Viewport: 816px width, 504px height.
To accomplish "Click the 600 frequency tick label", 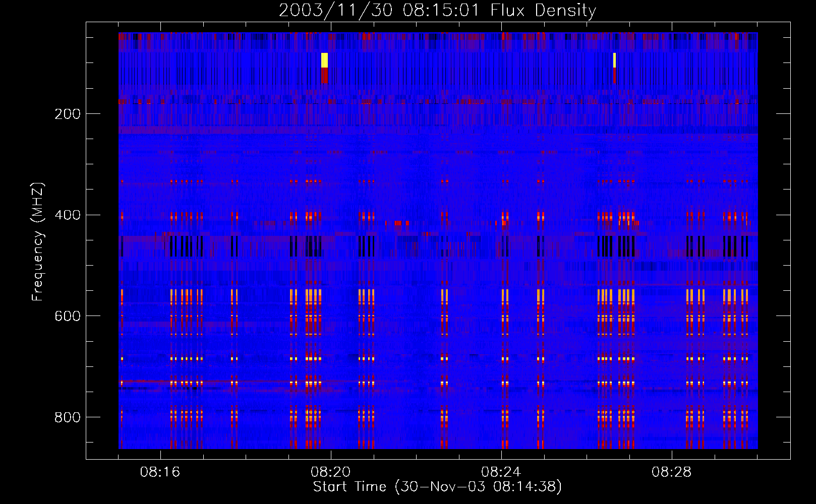I will coord(68,316).
